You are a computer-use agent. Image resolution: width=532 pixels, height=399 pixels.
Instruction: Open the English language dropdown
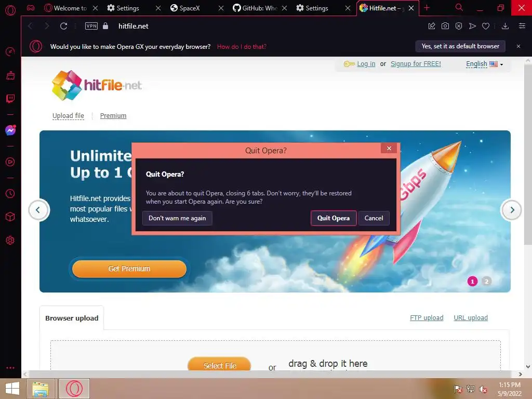484,64
